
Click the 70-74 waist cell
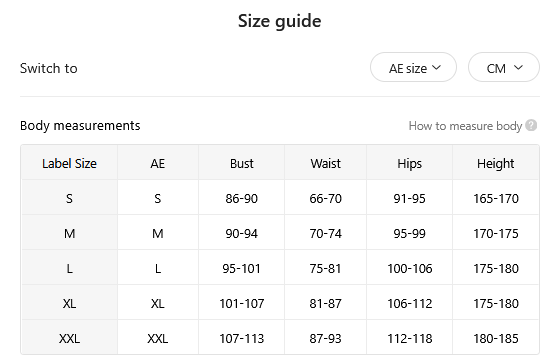tap(325, 233)
